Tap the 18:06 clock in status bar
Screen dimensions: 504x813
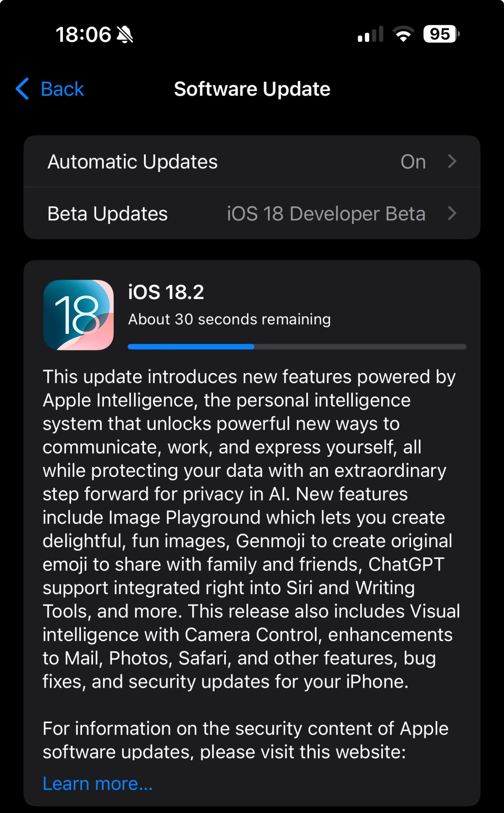(x=83, y=35)
